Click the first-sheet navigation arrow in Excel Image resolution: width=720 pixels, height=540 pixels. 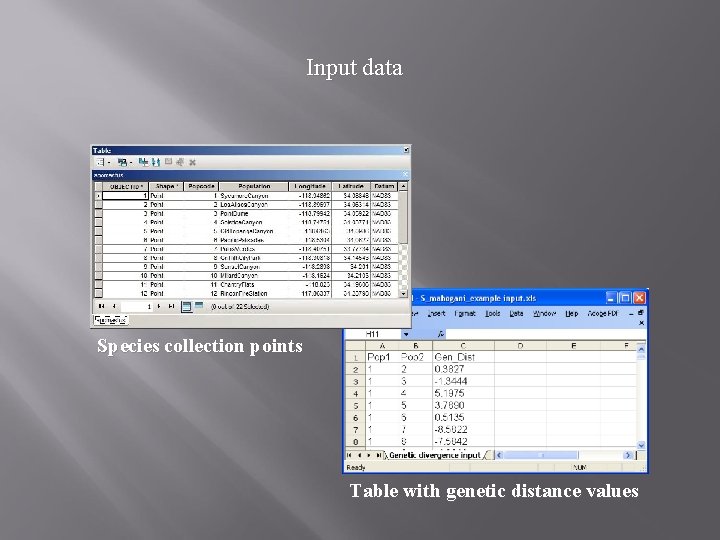pyautogui.click(x=349, y=455)
